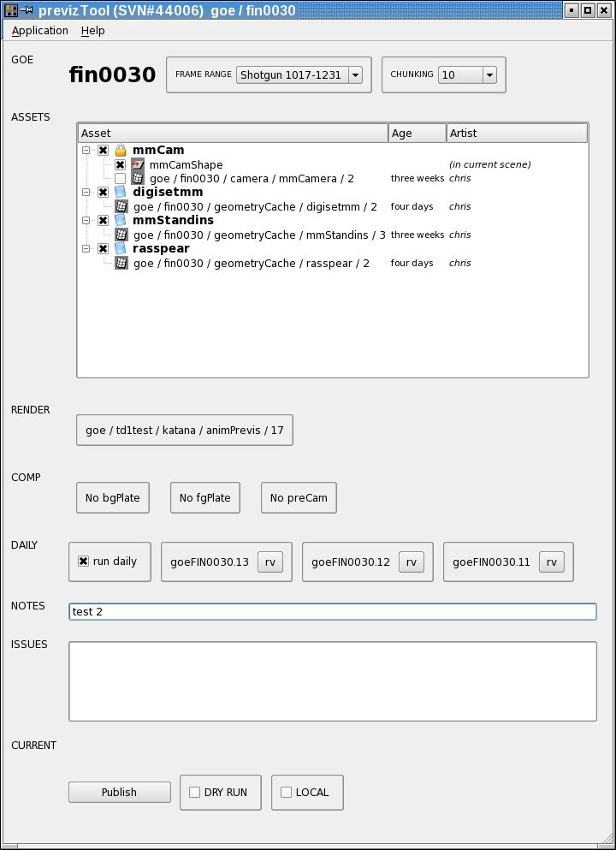Select row geometryCache / mmStandins / 3
Screen dimensions: 616x850
click(259, 235)
